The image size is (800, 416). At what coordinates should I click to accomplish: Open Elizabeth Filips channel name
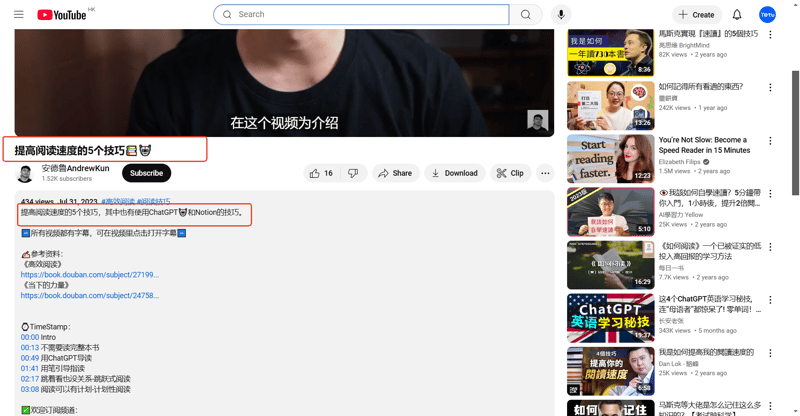(x=679, y=162)
